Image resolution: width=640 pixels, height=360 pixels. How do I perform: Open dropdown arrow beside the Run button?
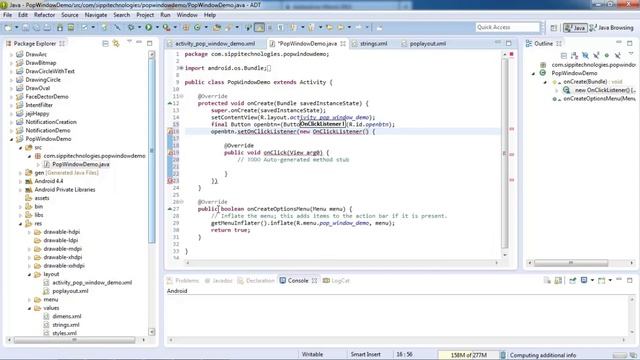click(x=157, y=27)
